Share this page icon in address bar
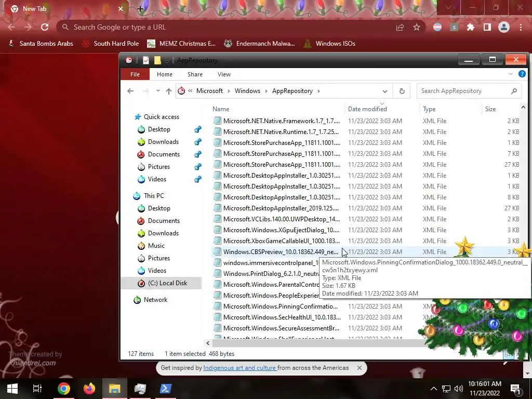Screen dimensions: 532x399 point(400,27)
